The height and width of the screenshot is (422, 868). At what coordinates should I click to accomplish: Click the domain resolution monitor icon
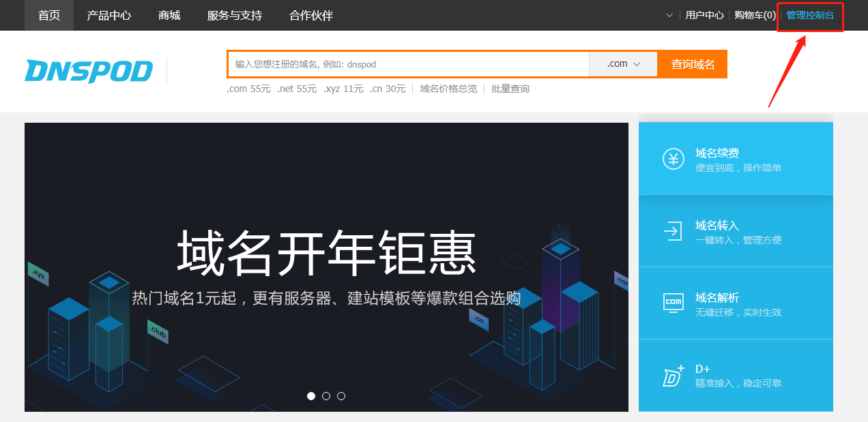pos(673,303)
